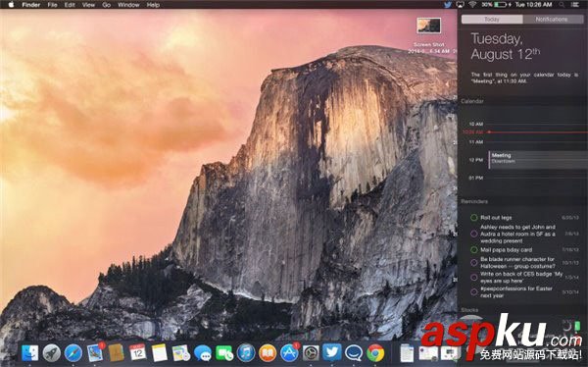Open the Meeting event in Calendar widget

(x=538, y=160)
